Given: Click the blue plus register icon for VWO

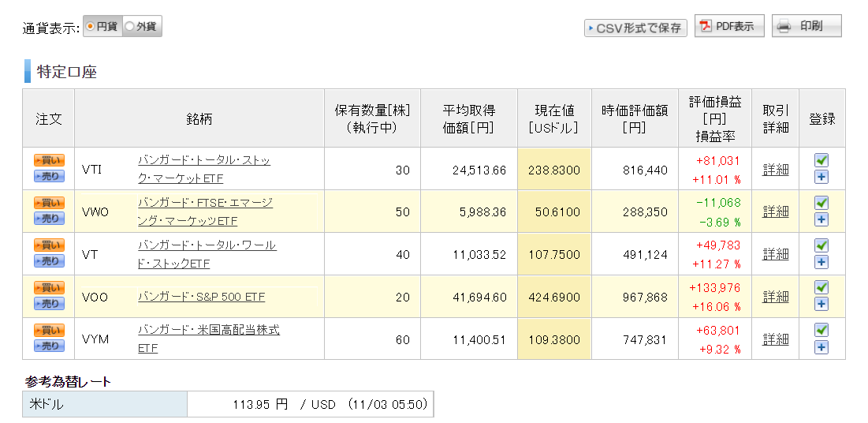Looking at the screenshot, I should [821, 219].
